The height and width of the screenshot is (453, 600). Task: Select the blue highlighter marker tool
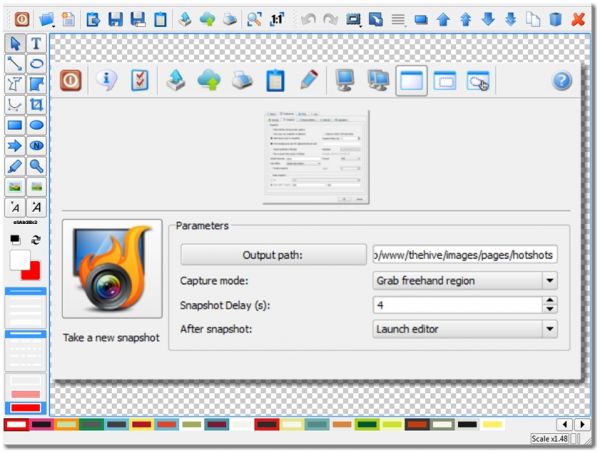point(15,166)
